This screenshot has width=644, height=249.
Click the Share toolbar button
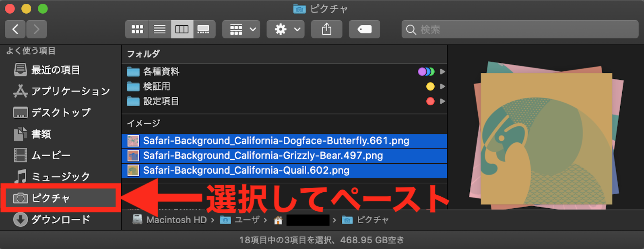point(327,29)
